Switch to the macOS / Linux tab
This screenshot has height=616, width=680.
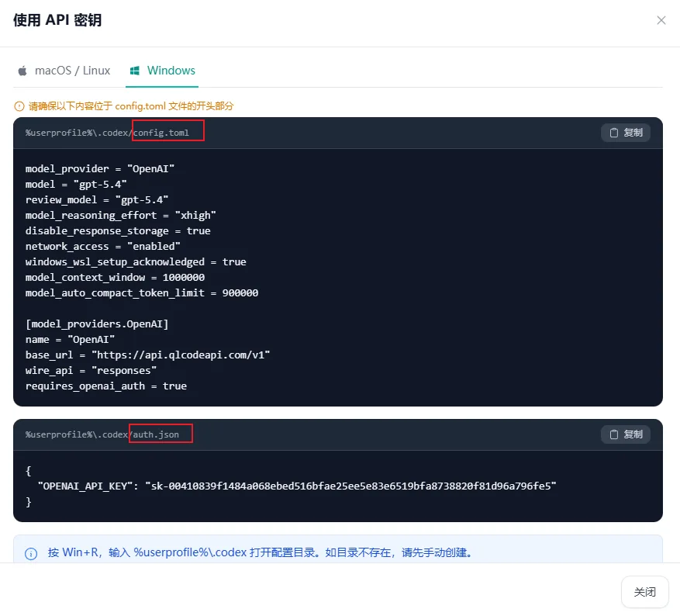64,71
